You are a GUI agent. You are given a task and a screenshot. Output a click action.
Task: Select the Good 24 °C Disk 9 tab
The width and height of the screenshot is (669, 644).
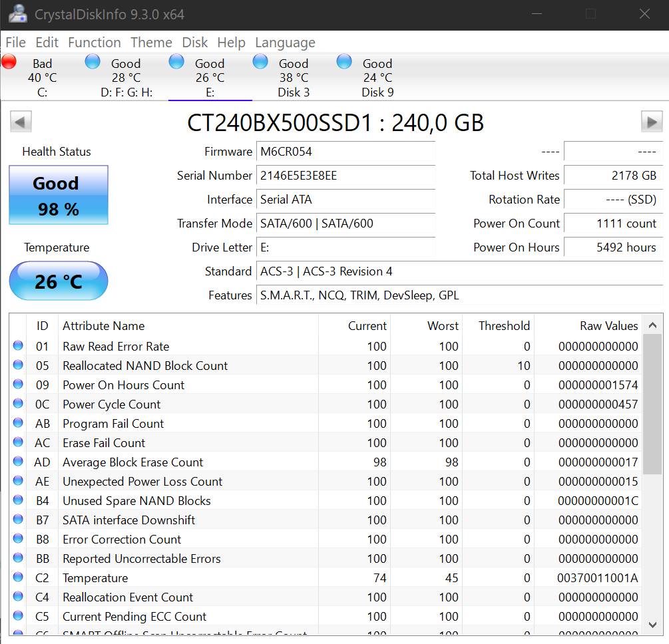[377, 78]
